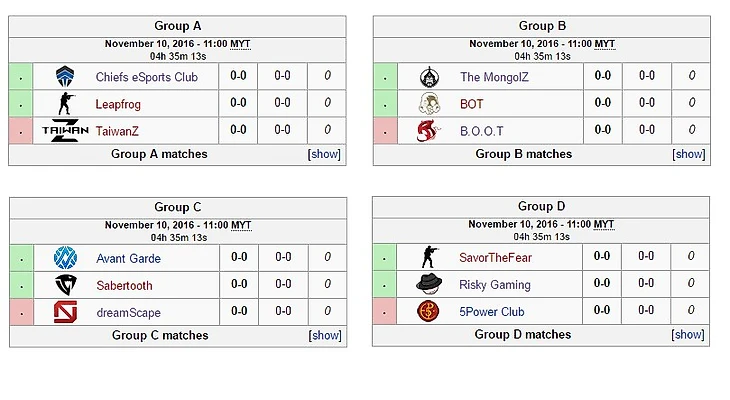Click The MongolZ team logo icon
The image size is (730, 400).
pos(430,76)
